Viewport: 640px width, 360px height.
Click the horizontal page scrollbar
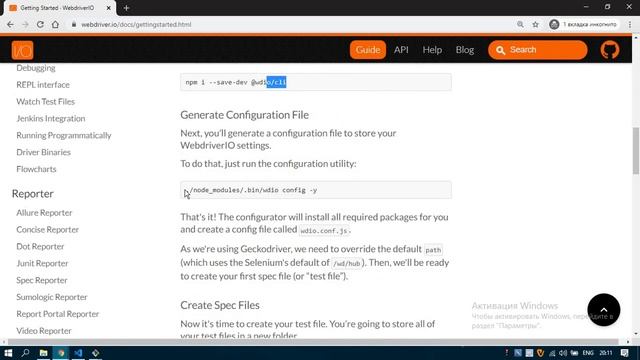313,342
